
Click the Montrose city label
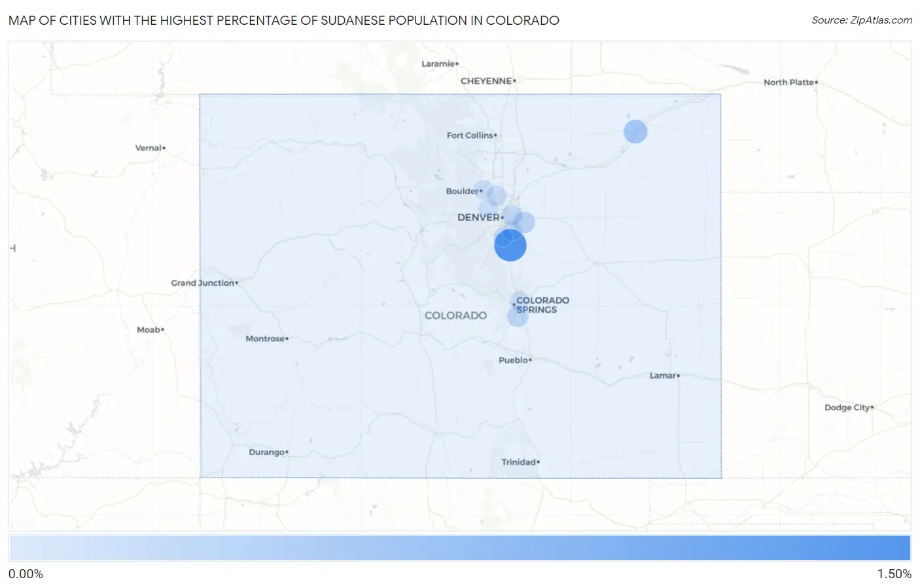point(265,338)
